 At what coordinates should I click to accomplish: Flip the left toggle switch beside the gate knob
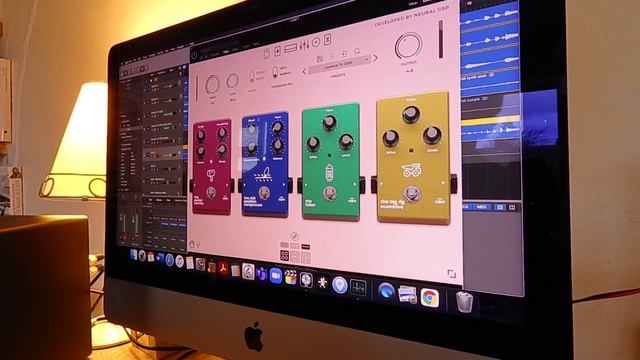252,76
